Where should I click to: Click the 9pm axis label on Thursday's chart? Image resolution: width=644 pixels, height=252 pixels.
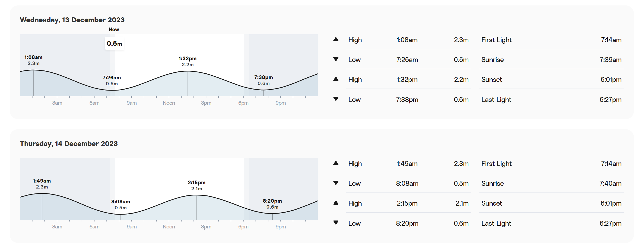coord(281,227)
